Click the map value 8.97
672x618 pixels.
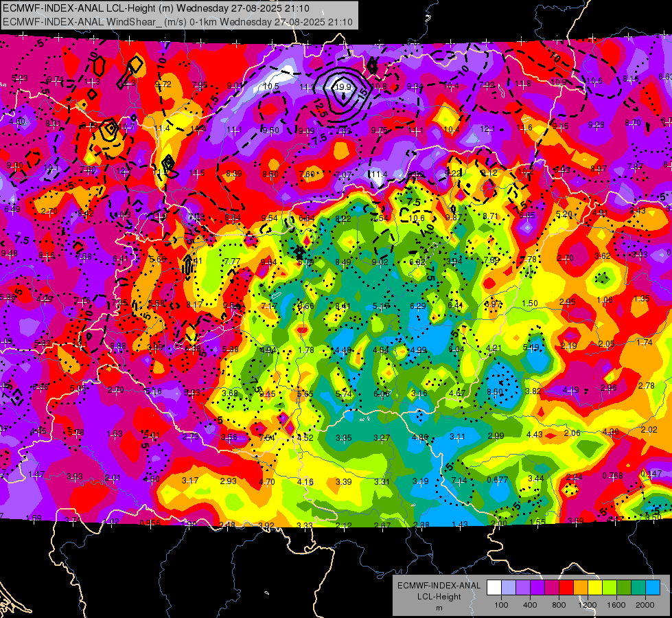point(599,168)
